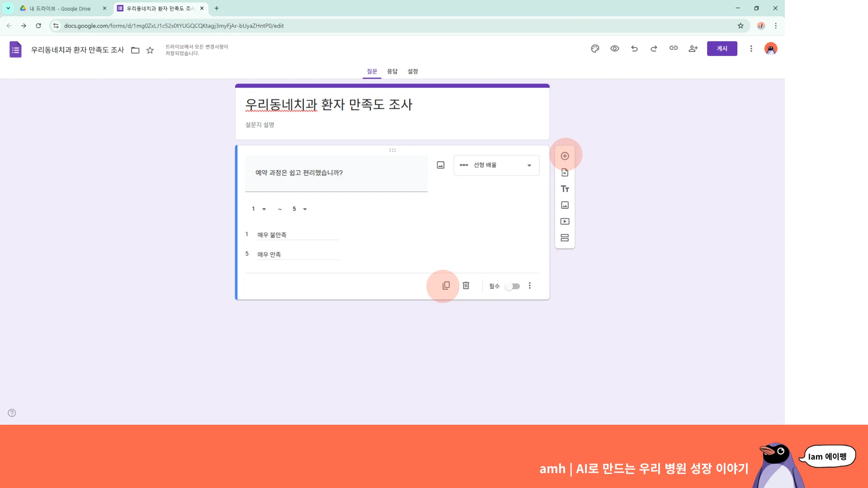Switch to the 응답 tab
This screenshot has height=488, width=868.
point(392,71)
